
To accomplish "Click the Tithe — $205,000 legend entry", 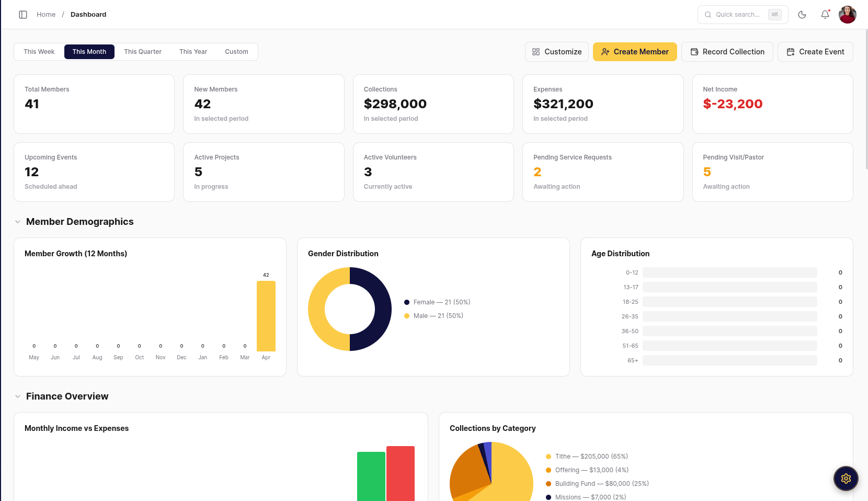I will [587, 457].
